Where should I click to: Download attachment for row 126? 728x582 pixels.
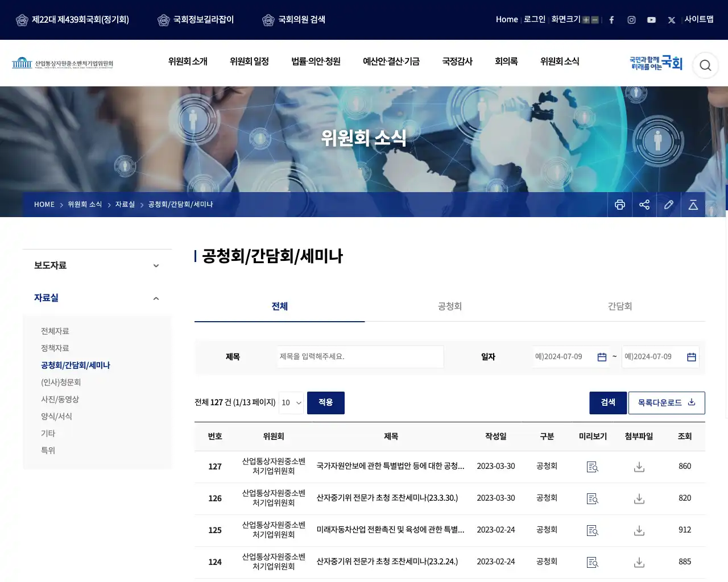639,498
